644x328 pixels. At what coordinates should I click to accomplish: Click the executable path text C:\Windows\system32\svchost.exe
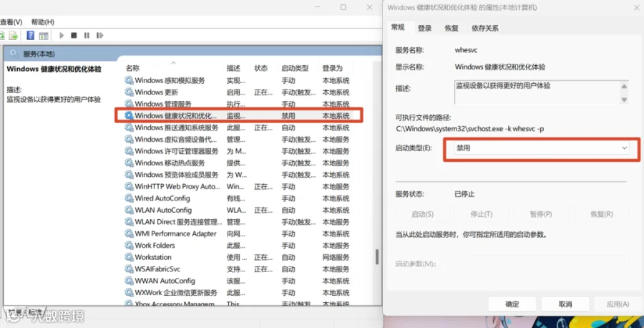click(x=450, y=129)
